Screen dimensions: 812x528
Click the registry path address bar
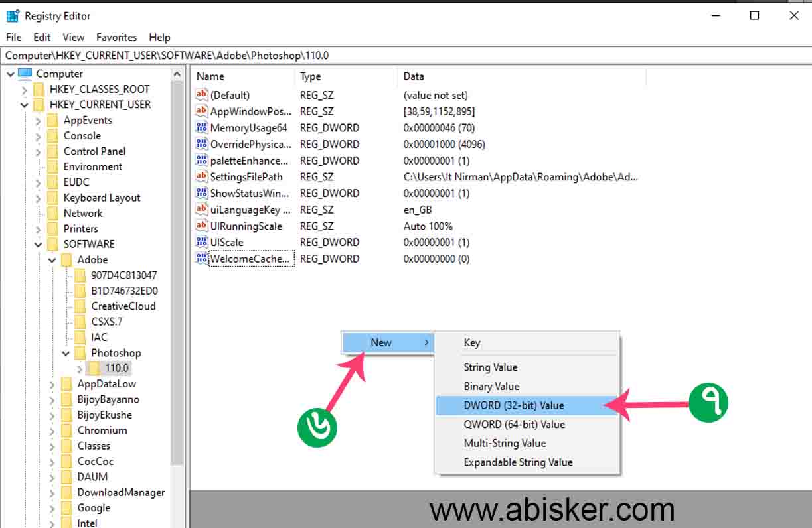pos(406,56)
